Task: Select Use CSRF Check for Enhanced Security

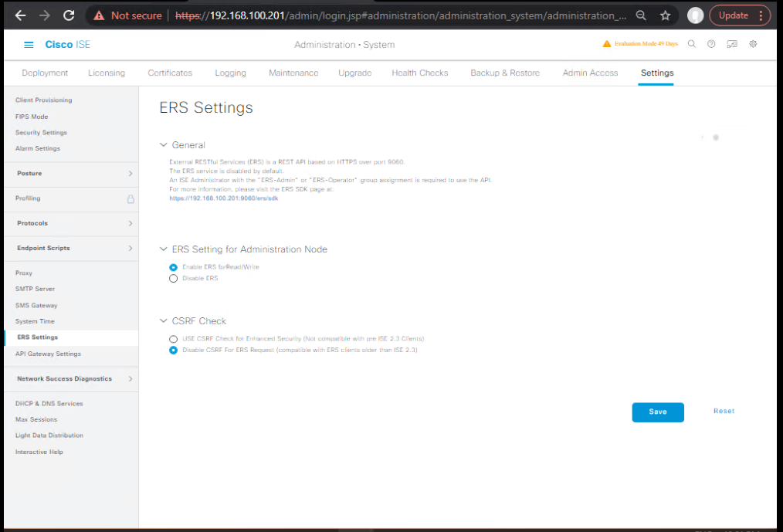Action: pyautogui.click(x=173, y=339)
